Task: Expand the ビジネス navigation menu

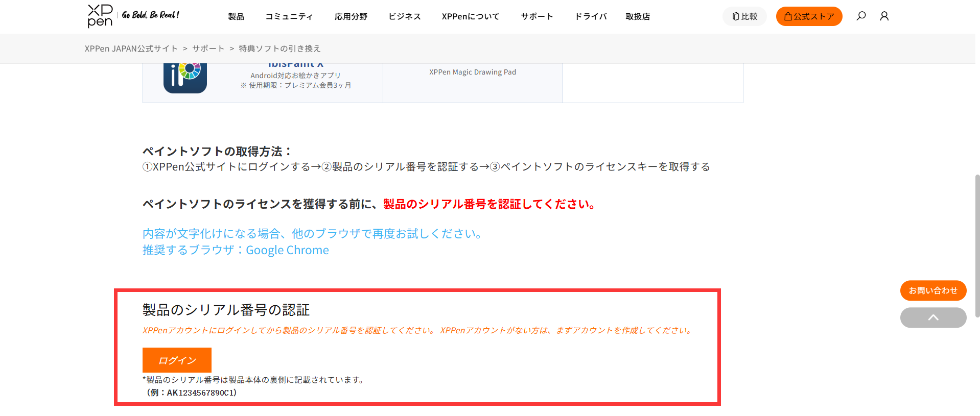Action: (x=405, y=17)
